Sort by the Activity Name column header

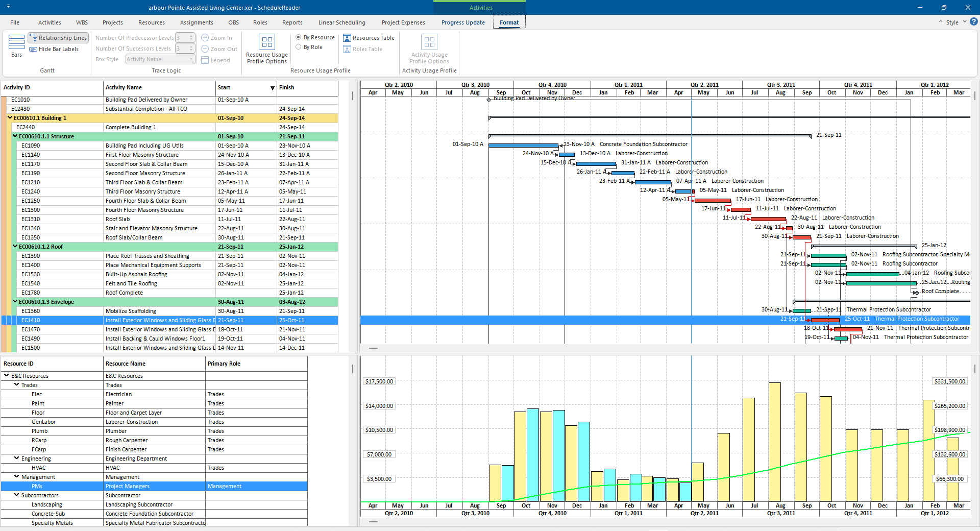pos(159,87)
